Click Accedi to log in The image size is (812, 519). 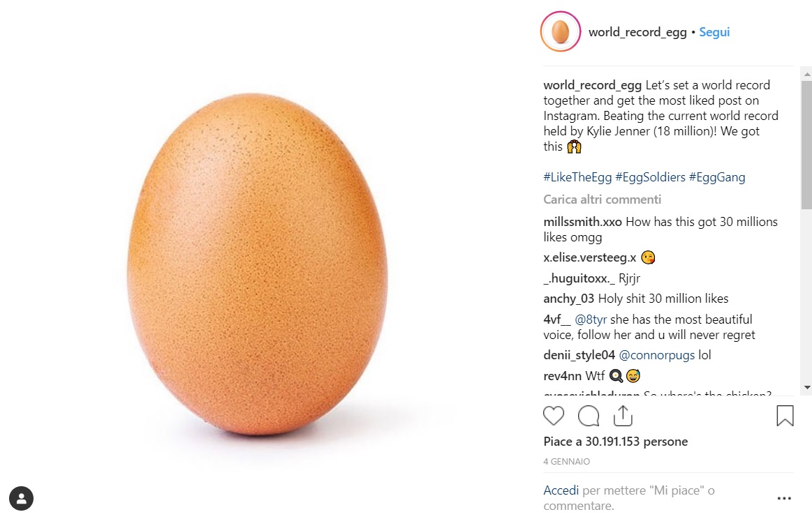pyautogui.click(x=561, y=490)
